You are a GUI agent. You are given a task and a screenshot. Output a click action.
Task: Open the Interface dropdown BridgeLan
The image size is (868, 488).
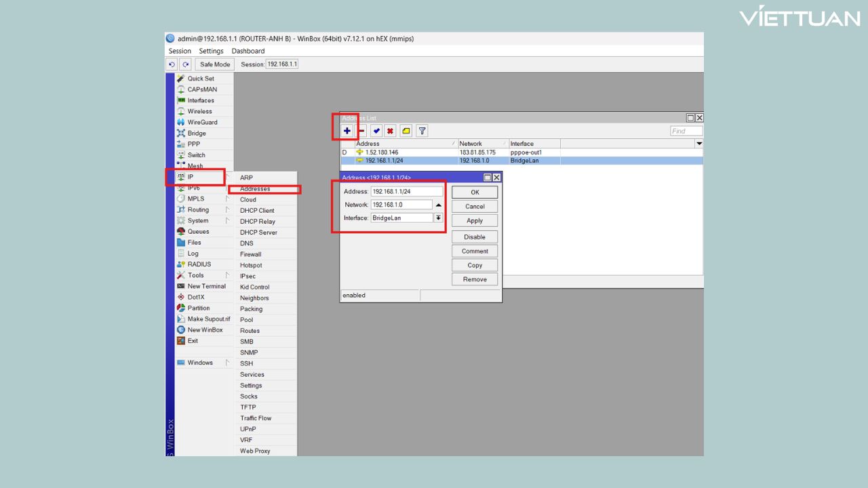click(438, 218)
